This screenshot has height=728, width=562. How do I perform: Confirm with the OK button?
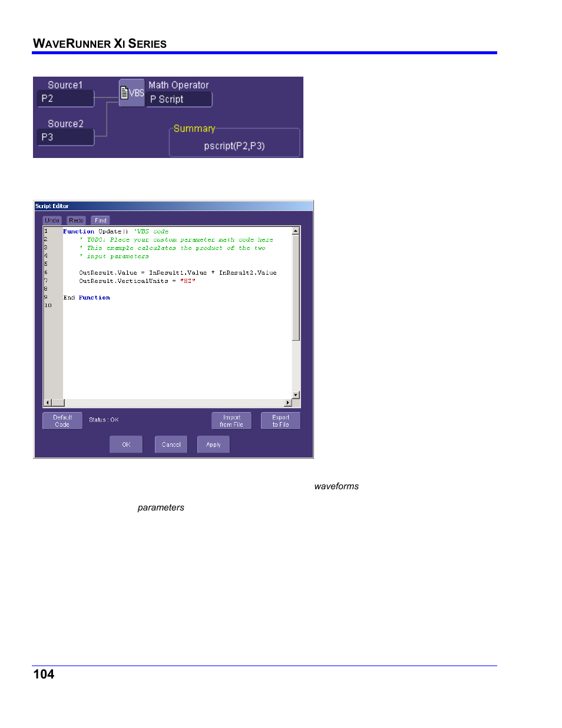pyautogui.click(x=126, y=444)
